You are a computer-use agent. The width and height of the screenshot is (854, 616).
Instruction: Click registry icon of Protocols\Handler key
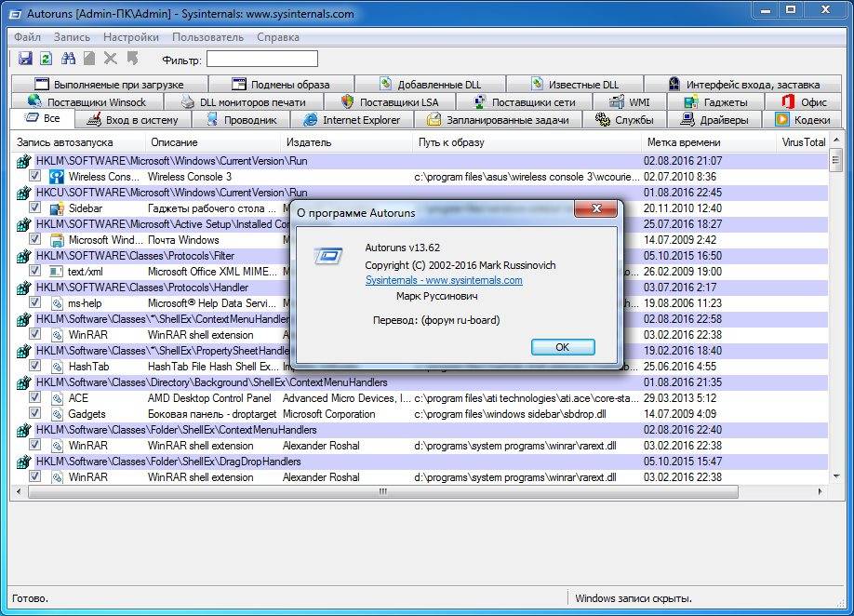tap(23, 288)
